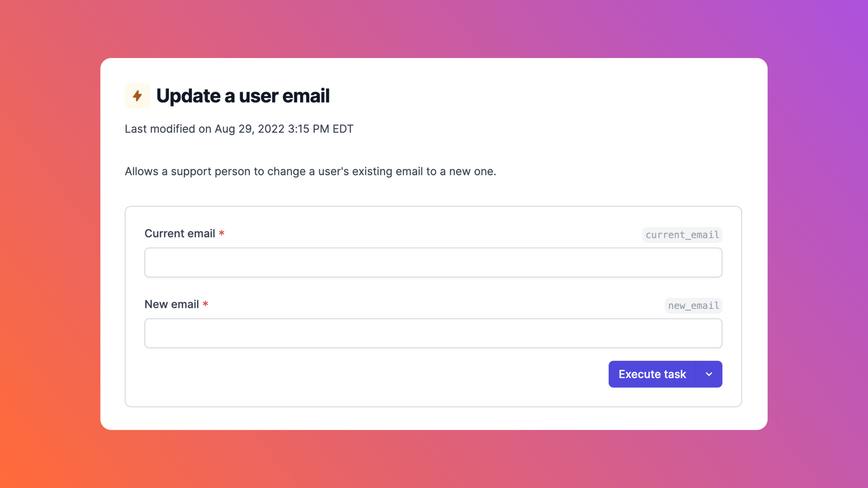Click the Last modified timestamp text
The image size is (868, 488).
pyautogui.click(x=238, y=129)
